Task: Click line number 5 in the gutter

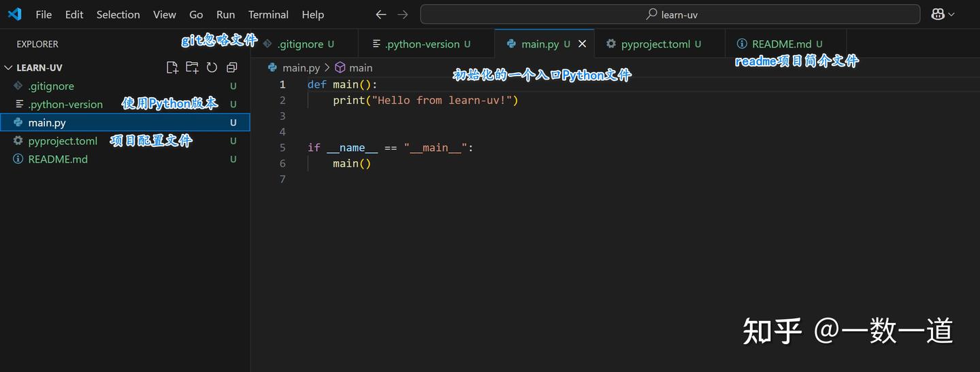Action: point(282,148)
